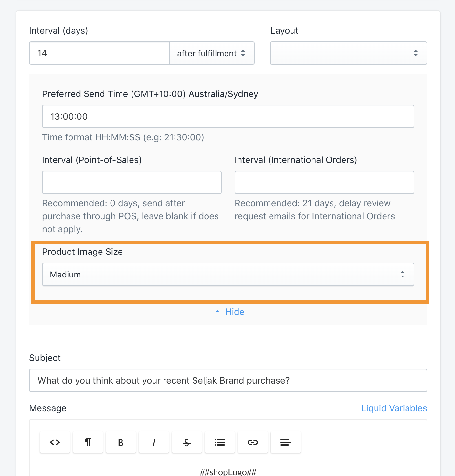
Task: Open text alignment options
Action: click(286, 442)
